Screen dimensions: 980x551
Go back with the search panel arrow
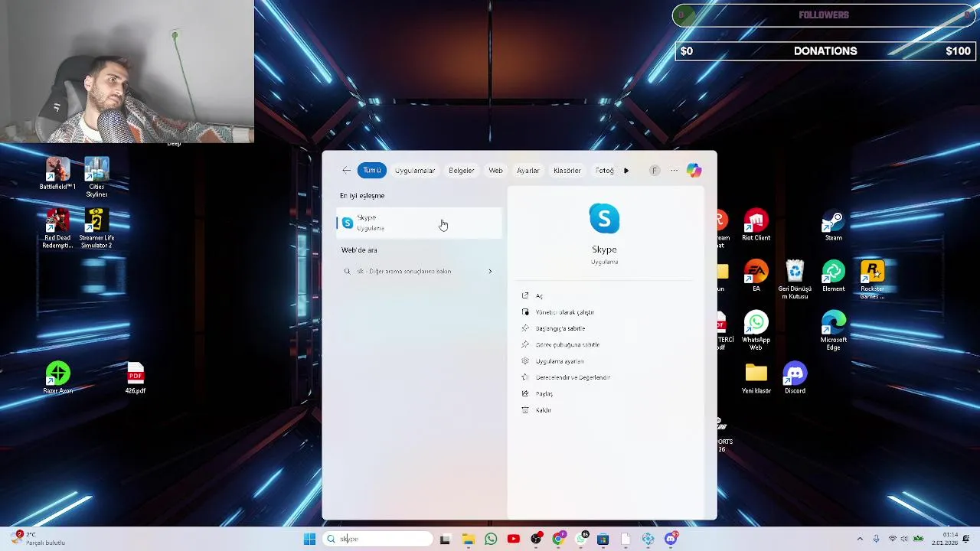pyautogui.click(x=346, y=171)
